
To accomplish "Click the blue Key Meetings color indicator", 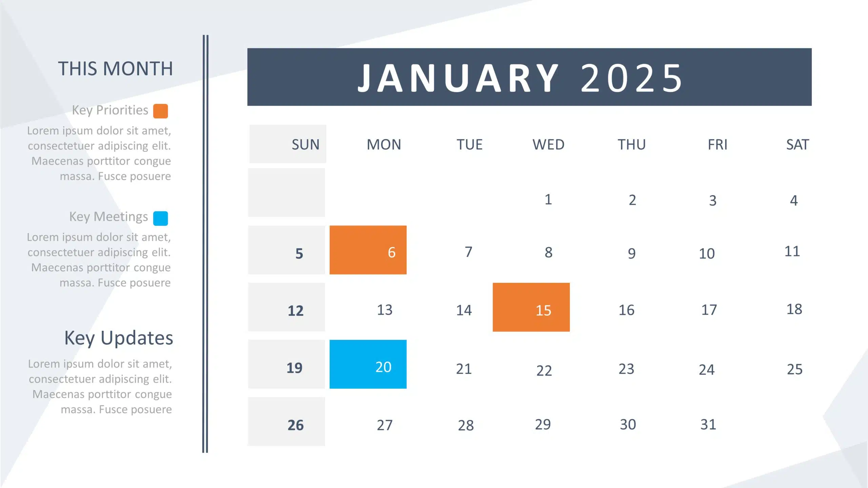I will click(x=160, y=216).
